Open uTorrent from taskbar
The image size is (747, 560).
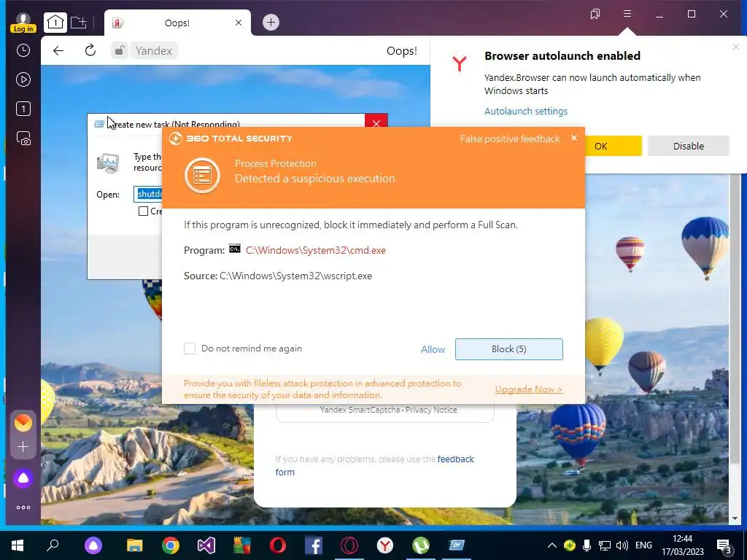point(421,545)
